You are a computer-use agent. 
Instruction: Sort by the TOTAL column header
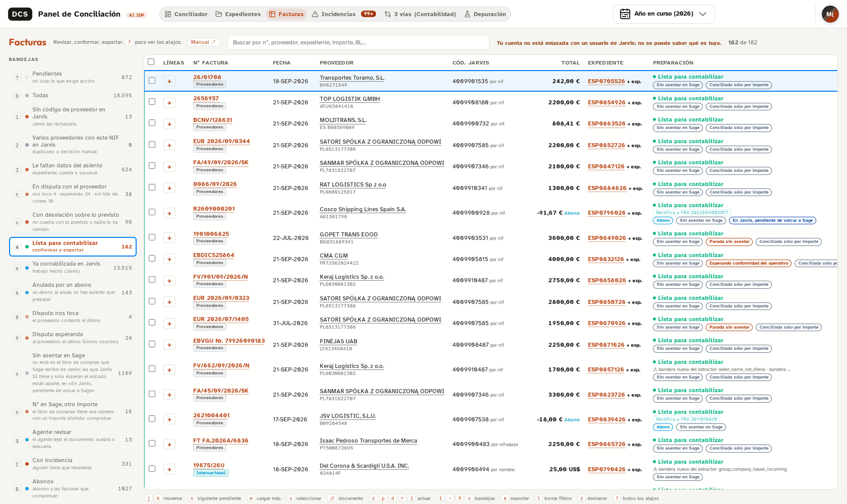tap(570, 62)
